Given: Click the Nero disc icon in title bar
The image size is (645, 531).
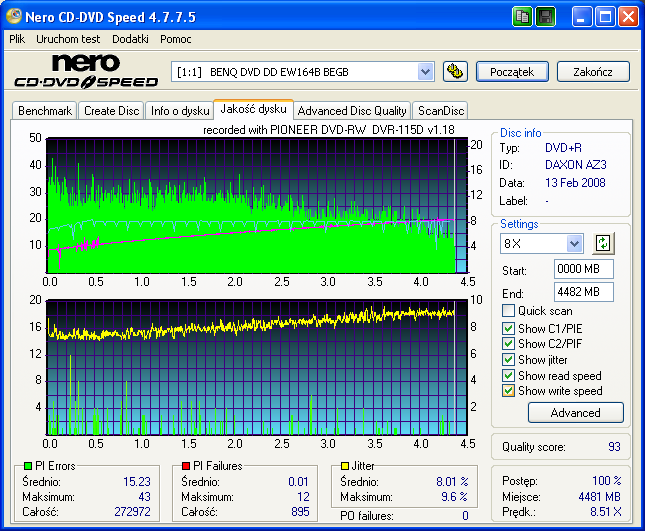Looking at the screenshot, I should click(x=14, y=16).
